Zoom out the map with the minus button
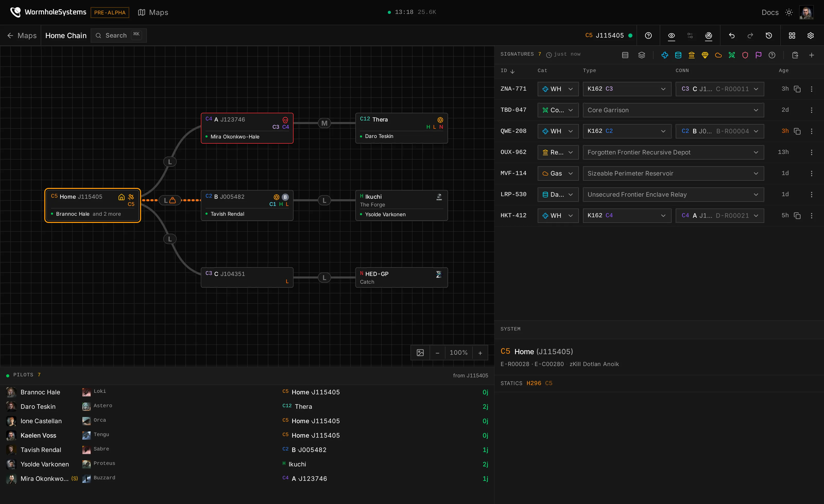This screenshot has width=824, height=504. [437, 353]
